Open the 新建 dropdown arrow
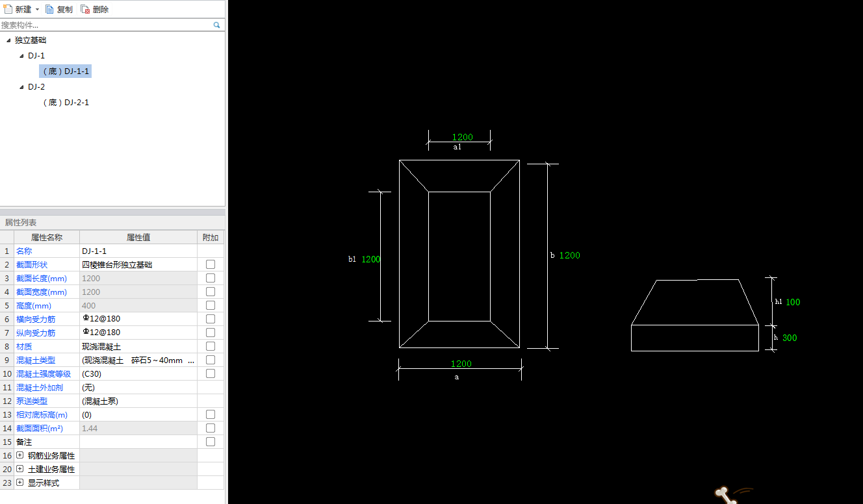 pyautogui.click(x=37, y=10)
